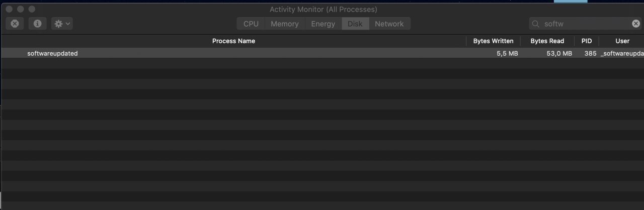Viewport: 644px width, 210px height.
Task: Close the Activity Monitor window
Action: point(10,9)
